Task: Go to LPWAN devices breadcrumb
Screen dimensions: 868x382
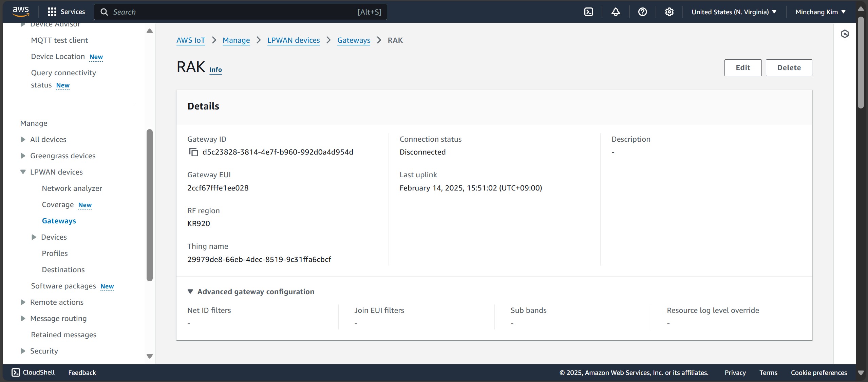Action: pos(294,40)
